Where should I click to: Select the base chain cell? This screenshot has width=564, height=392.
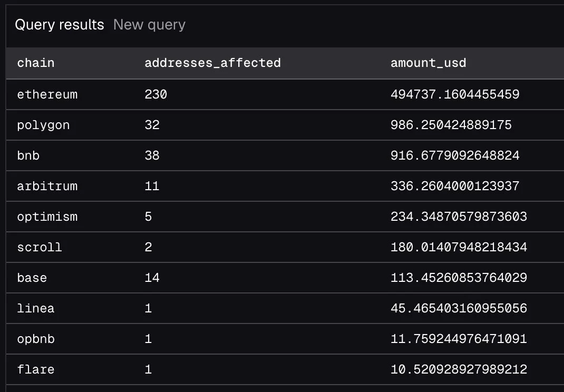pyautogui.click(x=32, y=278)
